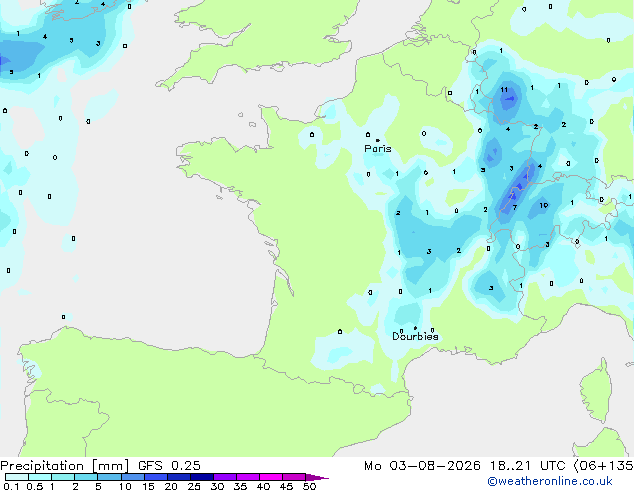
Task: Click the legend scale label 0.1
Action: click(11, 486)
